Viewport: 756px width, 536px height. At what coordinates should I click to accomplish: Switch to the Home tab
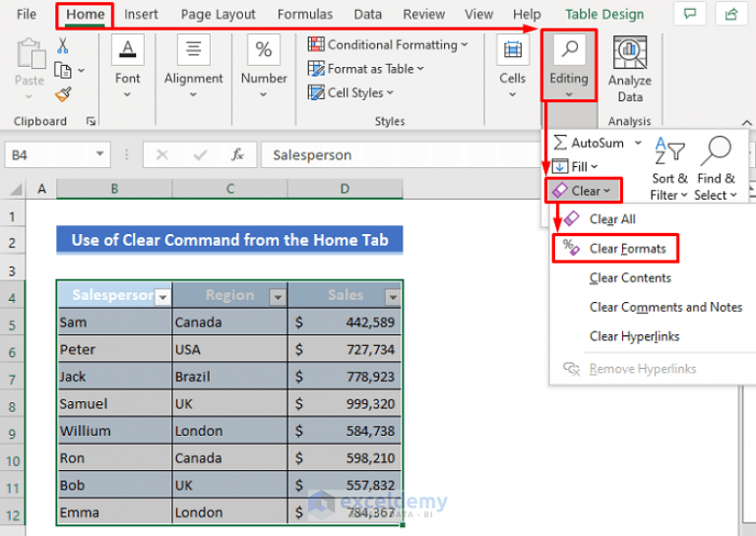click(x=85, y=15)
